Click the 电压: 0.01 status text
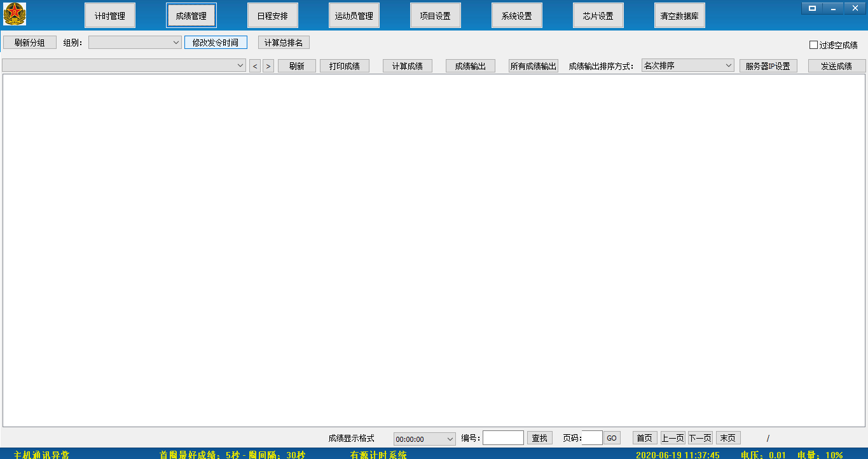 763,455
